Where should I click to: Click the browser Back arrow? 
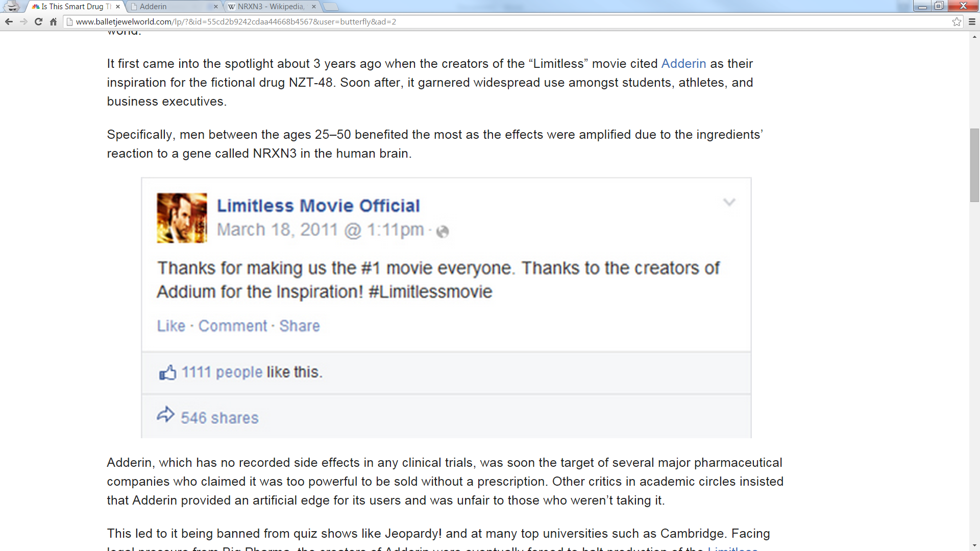9,22
